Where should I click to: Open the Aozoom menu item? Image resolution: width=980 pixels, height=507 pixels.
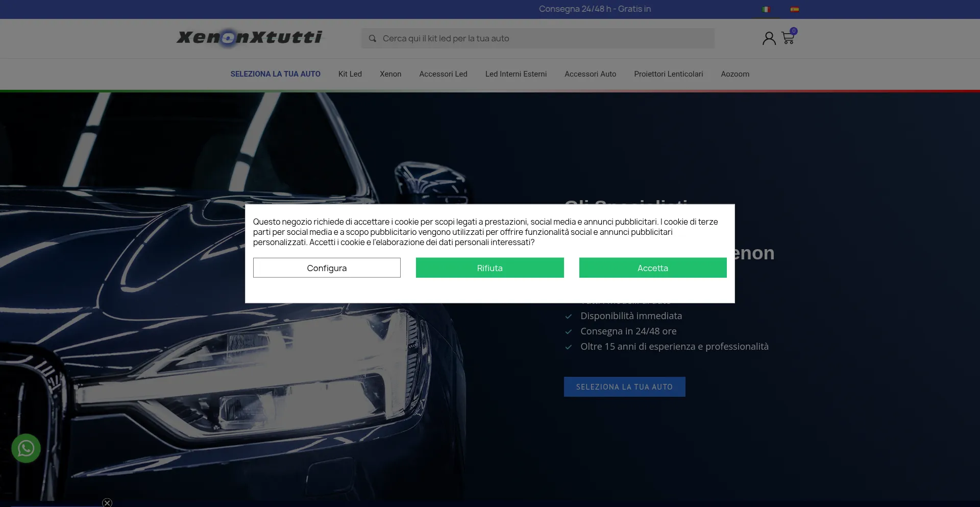[x=734, y=74]
